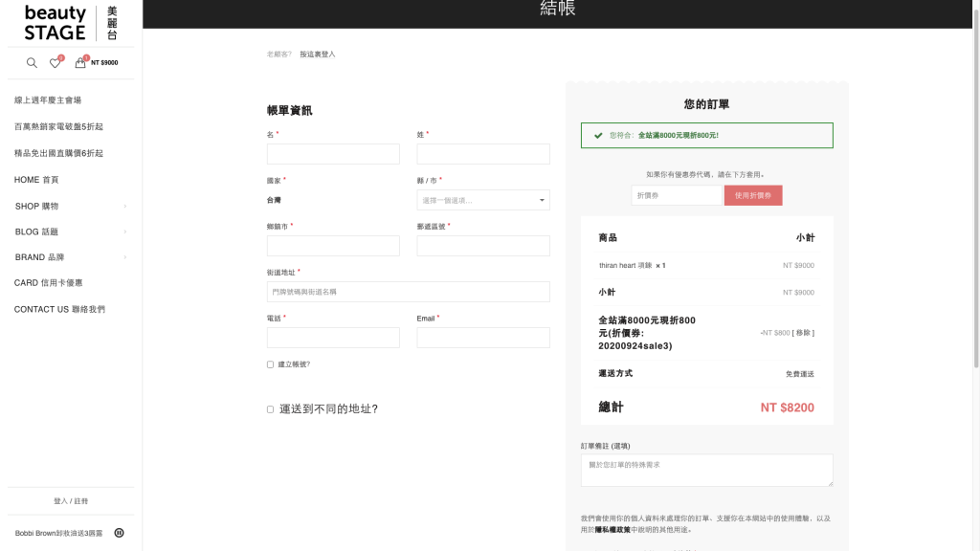Tick the 建立帳號? checkbox
This screenshot has height=551, width=980.
[x=270, y=364]
